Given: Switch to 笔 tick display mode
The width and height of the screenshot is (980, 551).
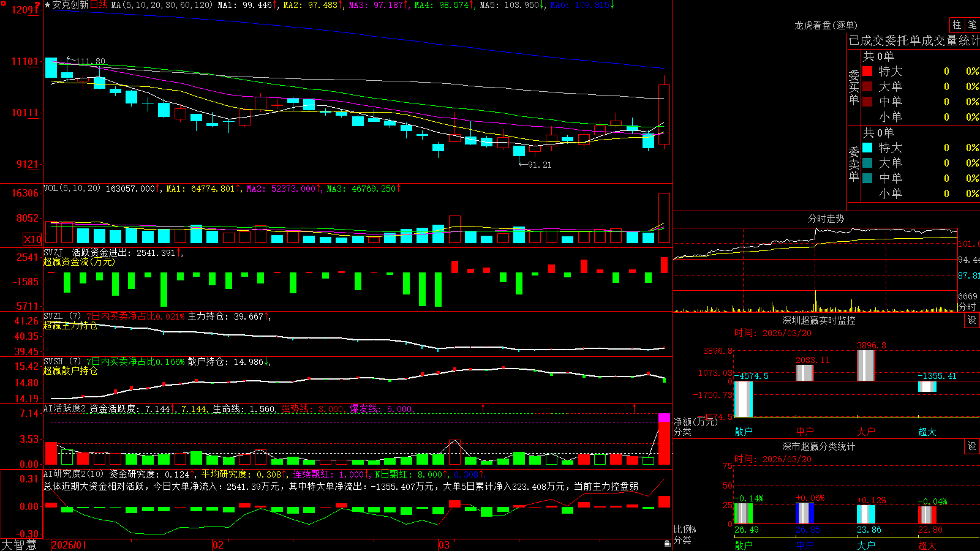Looking at the screenshot, I should pyautogui.click(x=973, y=25).
